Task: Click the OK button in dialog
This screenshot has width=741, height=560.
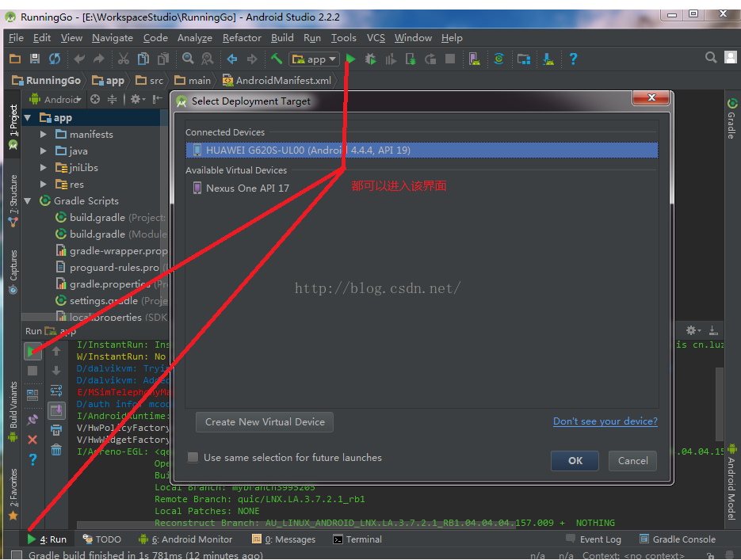Action: click(x=575, y=460)
